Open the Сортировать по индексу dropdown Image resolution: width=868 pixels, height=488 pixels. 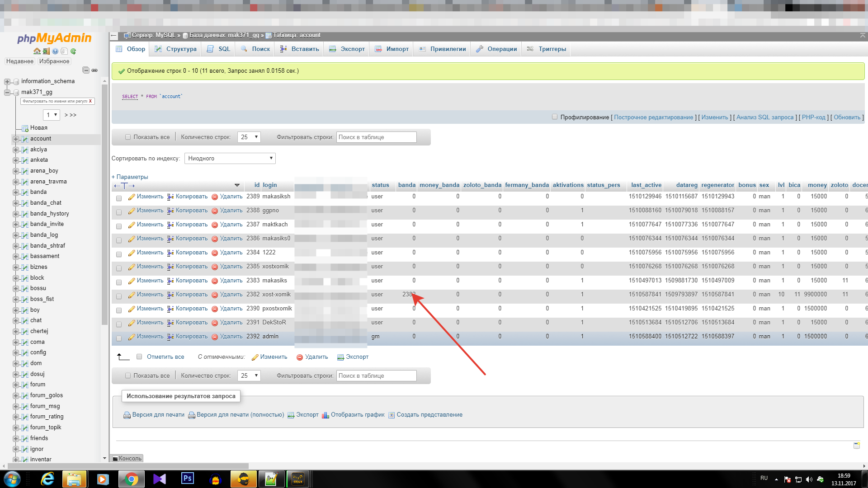click(230, 159)
